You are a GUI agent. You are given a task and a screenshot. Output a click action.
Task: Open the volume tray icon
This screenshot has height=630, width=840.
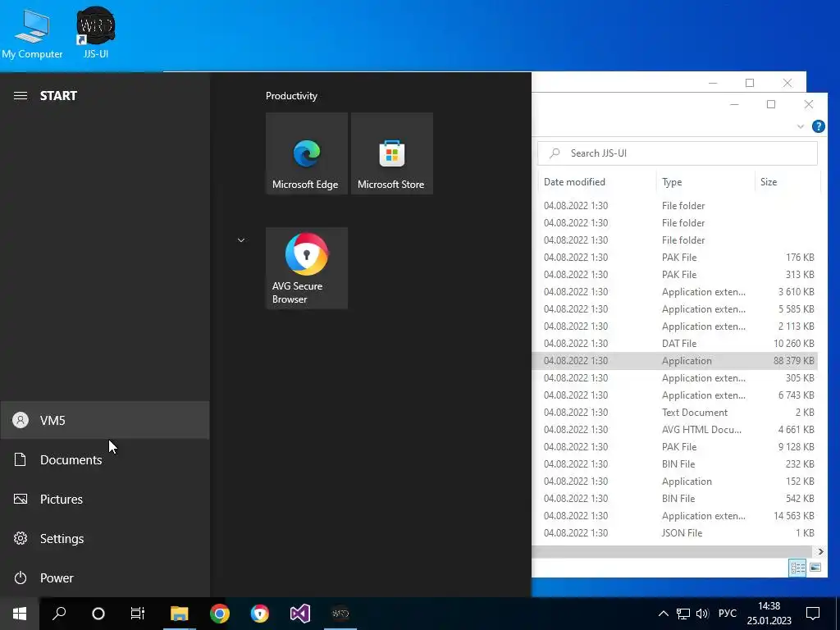point(702,614)
